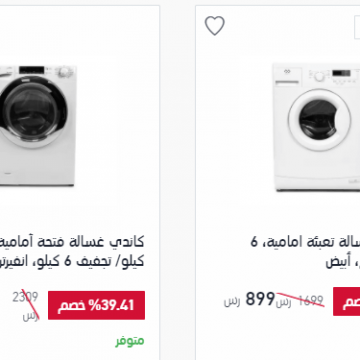Click the 39.41% خصم discount badge
This screenshot has height=360, width=360.
tap(96, 305)
